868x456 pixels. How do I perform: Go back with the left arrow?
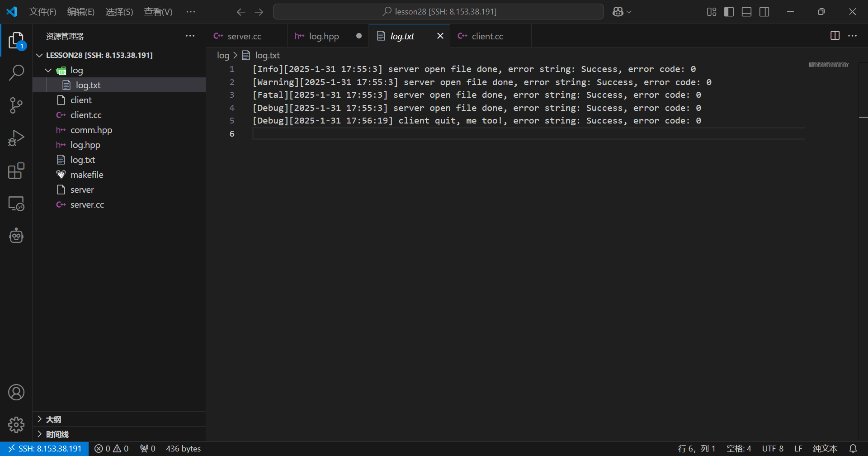241,12
